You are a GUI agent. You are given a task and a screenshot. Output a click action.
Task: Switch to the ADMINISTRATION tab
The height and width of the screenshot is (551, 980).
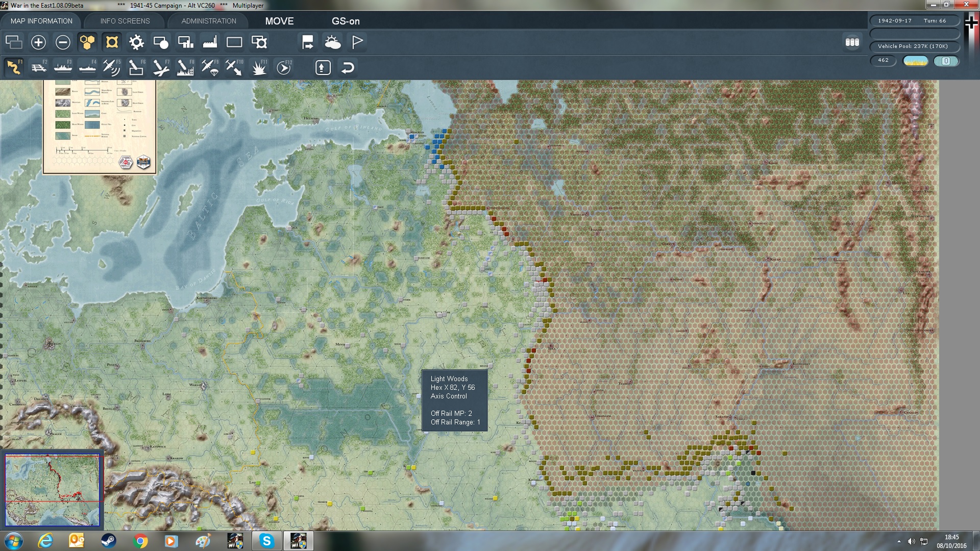[x=209, y=21]
